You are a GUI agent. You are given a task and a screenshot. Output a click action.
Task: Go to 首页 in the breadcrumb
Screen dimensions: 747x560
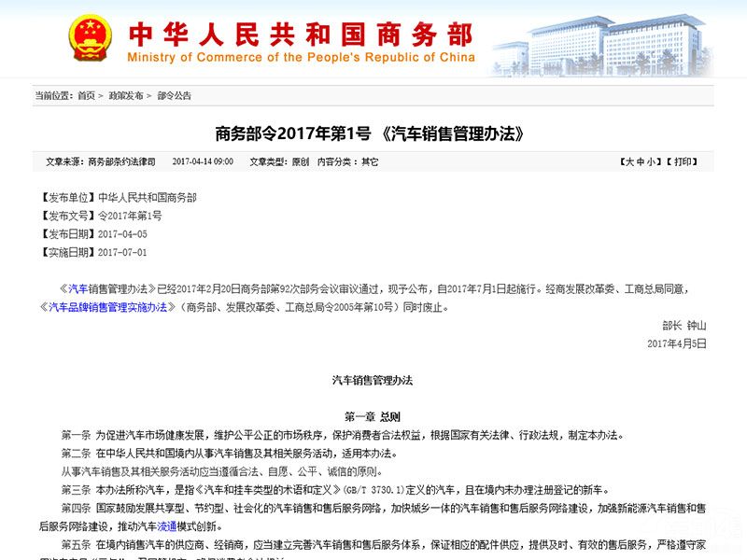click(86, 95)
